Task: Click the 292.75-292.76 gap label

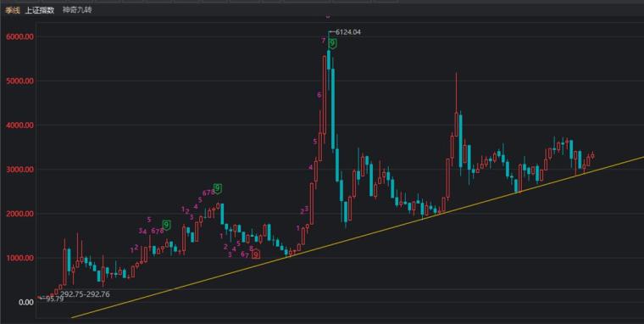Action: pyautogui.click(x=85, y=294)
